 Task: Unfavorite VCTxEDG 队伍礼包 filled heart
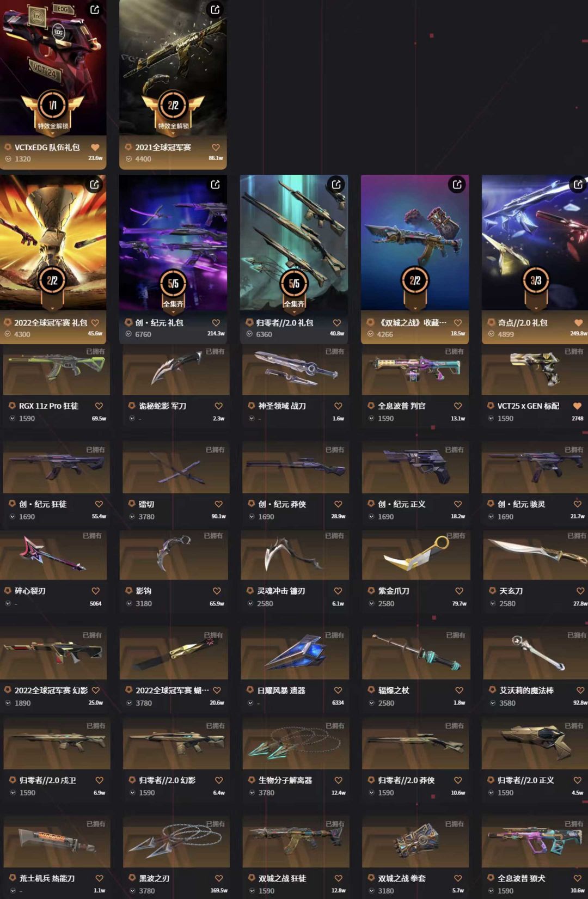click(95, 147)
